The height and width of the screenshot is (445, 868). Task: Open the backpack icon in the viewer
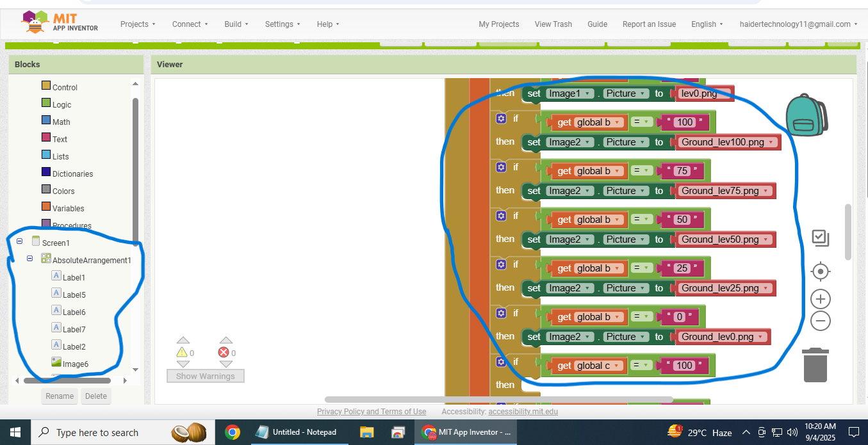(807, 115)
